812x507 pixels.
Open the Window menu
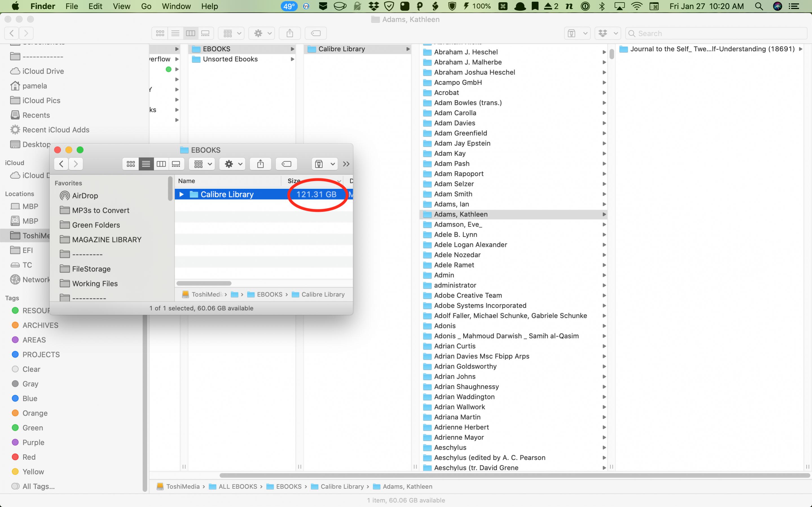click(x=176, y=6)
